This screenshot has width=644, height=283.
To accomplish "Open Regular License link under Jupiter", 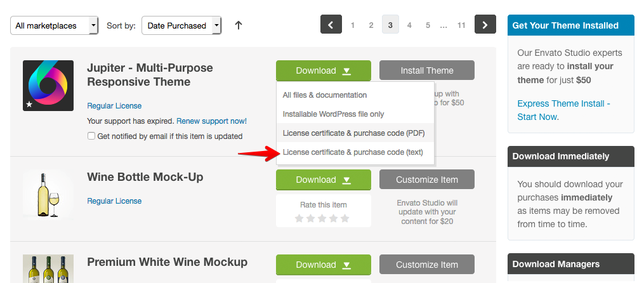I will [114, 105].
